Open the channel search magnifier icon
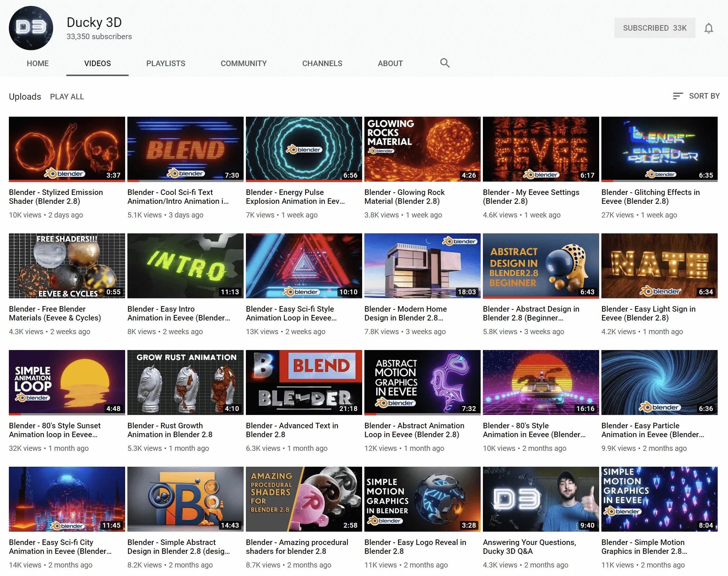This screenshot has width=728, height=576. point(444,63)
